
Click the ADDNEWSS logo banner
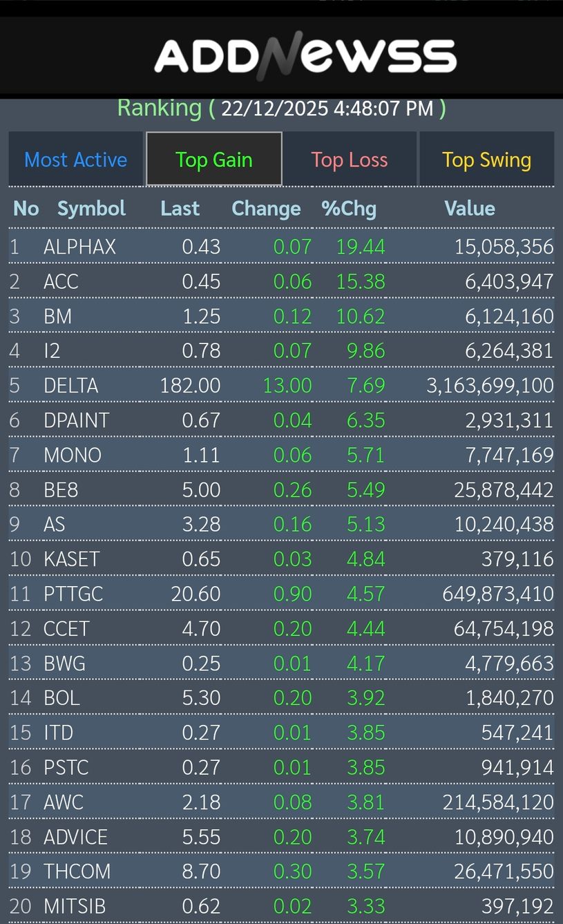pos(305,55)
